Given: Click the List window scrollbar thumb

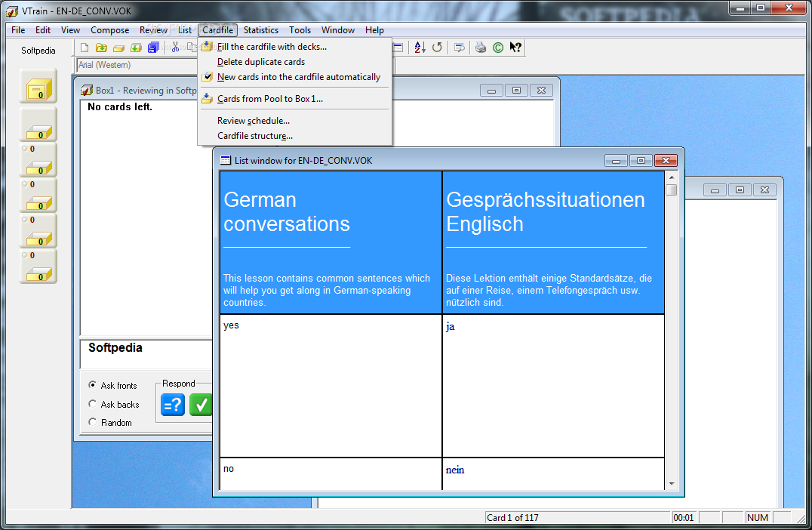Looking at the screenshot, I should point(672,190).
